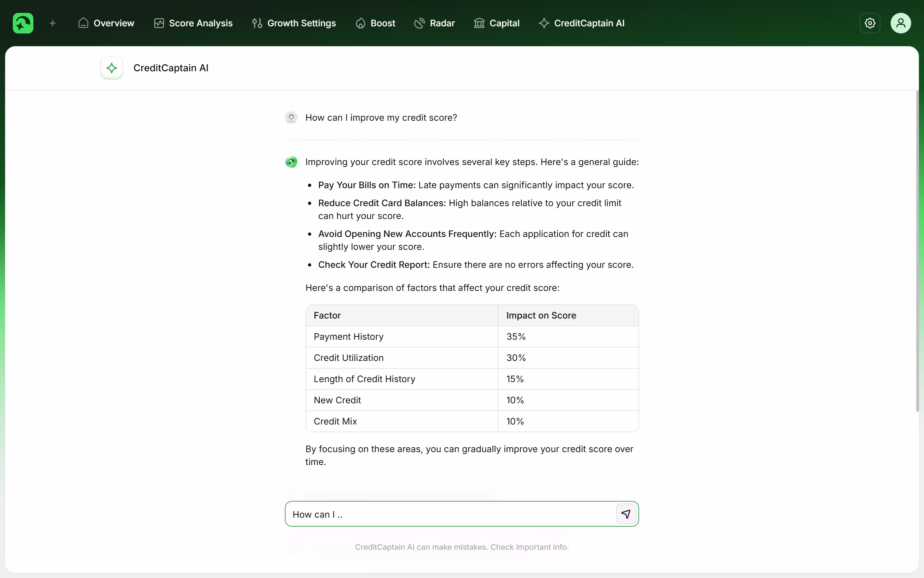
Task: Click the 'By focusing on these areas' paragraph
Action: (469, 455)
